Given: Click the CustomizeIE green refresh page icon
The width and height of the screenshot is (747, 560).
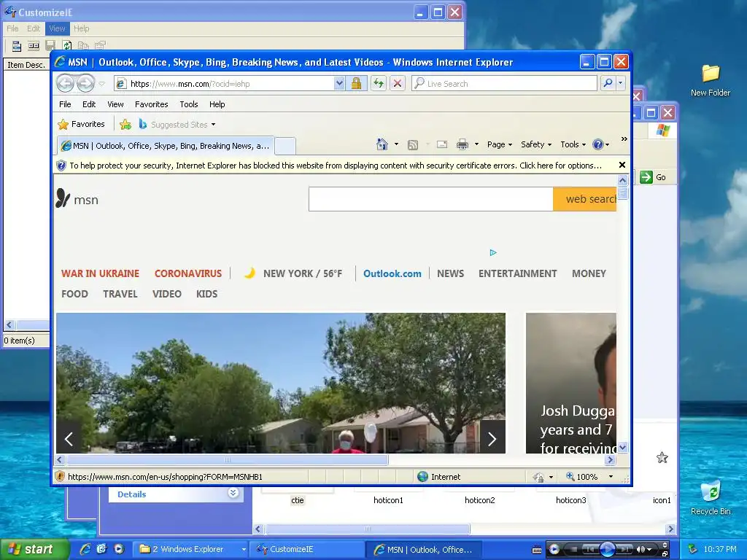Looking at the screenshot, I should (x=67, y=46).
